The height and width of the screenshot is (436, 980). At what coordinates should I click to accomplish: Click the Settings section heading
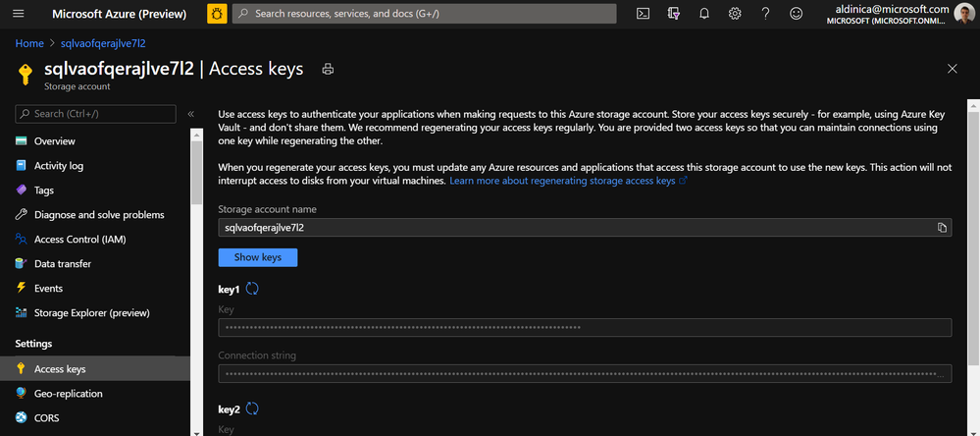pos(33,344)
